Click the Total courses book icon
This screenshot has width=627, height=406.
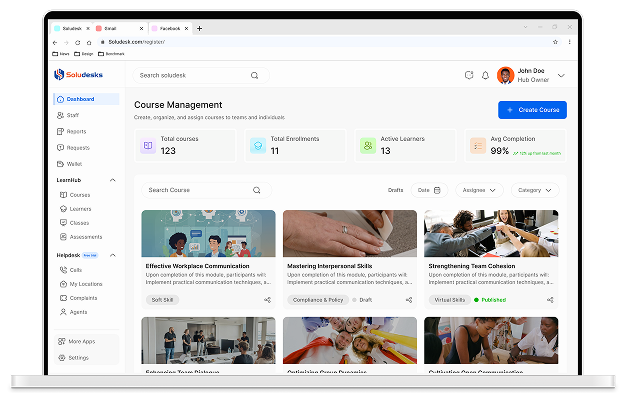pos(148,146)
